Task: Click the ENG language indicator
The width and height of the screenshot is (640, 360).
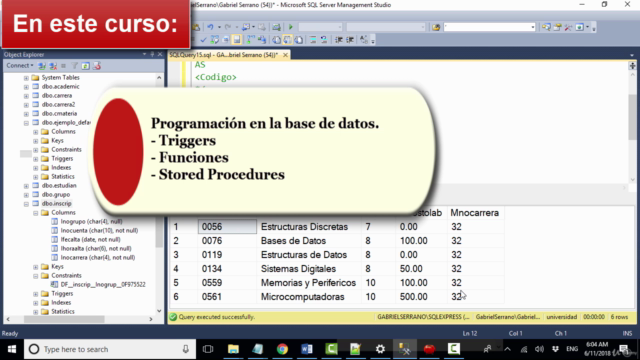Action: click(572, 349)
